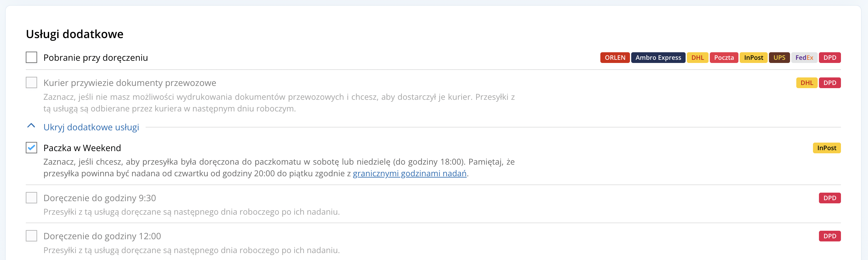This screenshot has width=868, height=260.
Task: Click the DHL badge beside Pobranie
Action: pyautogui.click(x=697, y=58)
